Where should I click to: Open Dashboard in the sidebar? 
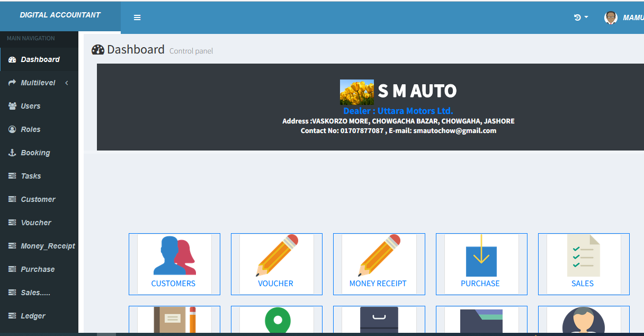click(39, 59)
